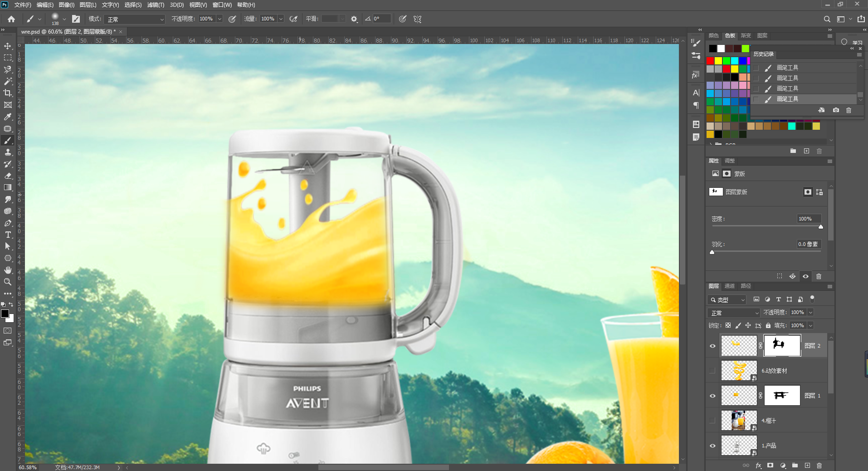
Task: Select the Rectangular Marquee tool
Action: click(8, 58)
